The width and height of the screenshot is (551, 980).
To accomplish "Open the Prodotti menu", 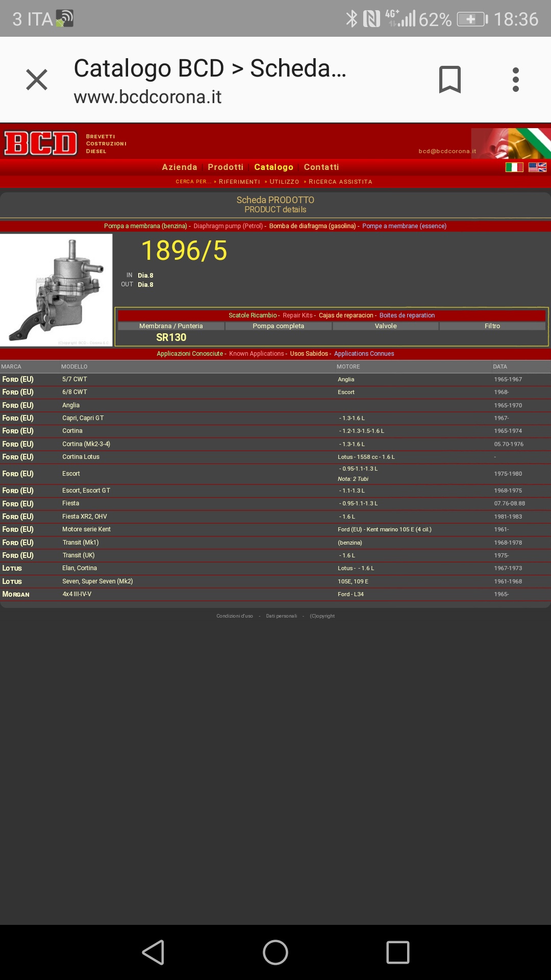I will point(226,167).
